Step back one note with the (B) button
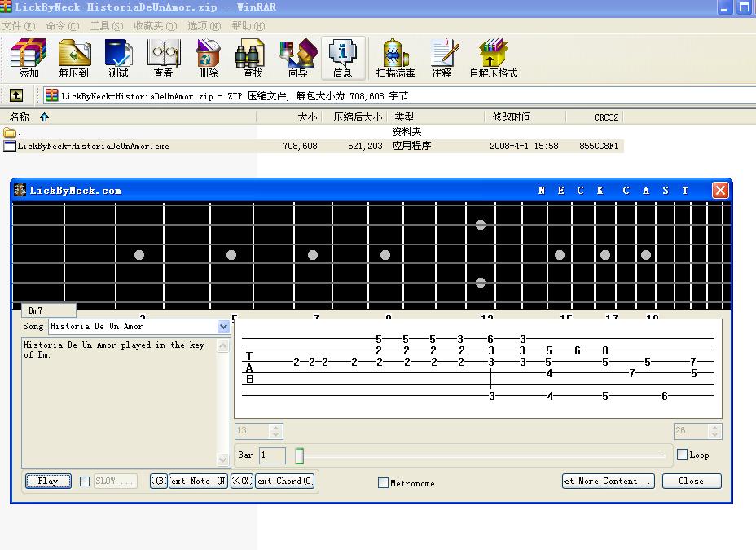This screenshot has width=756, height=550. (159, 481)
